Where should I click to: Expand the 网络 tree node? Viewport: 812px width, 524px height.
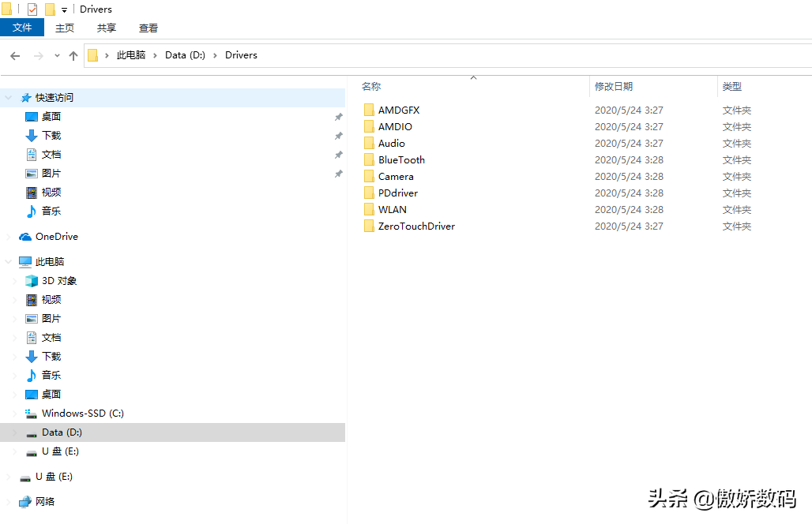coord(8,501)
